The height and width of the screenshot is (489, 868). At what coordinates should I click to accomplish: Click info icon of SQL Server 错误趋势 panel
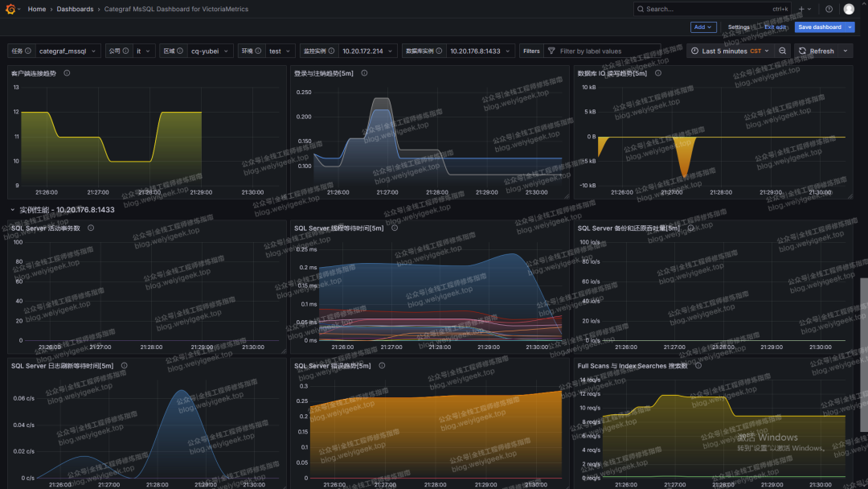point(382,365)
